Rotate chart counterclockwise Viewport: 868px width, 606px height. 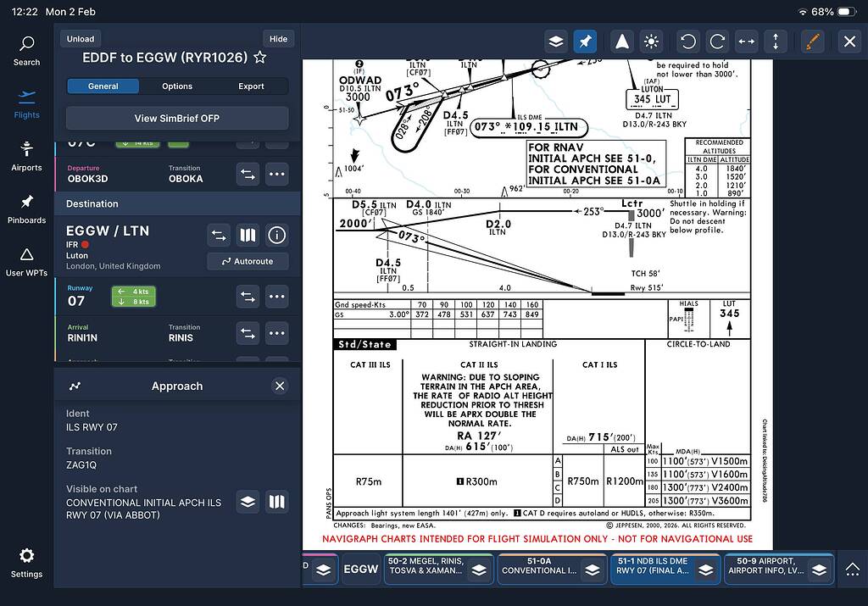[x=688, y=42]
